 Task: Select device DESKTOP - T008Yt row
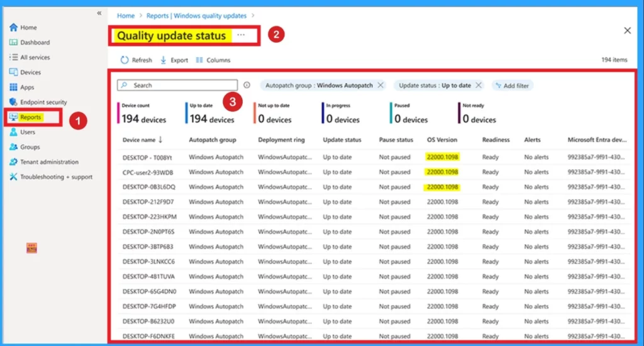(374, 157)
